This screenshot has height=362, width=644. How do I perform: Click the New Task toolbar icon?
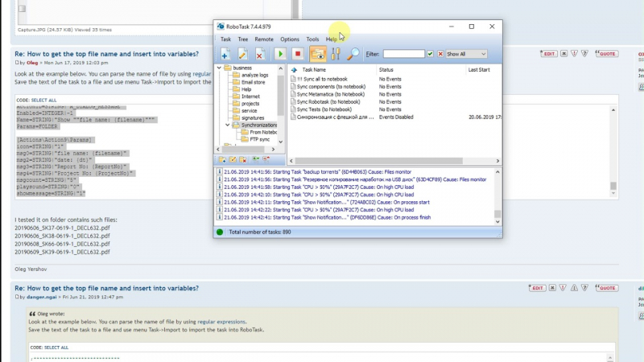[225, 54]
